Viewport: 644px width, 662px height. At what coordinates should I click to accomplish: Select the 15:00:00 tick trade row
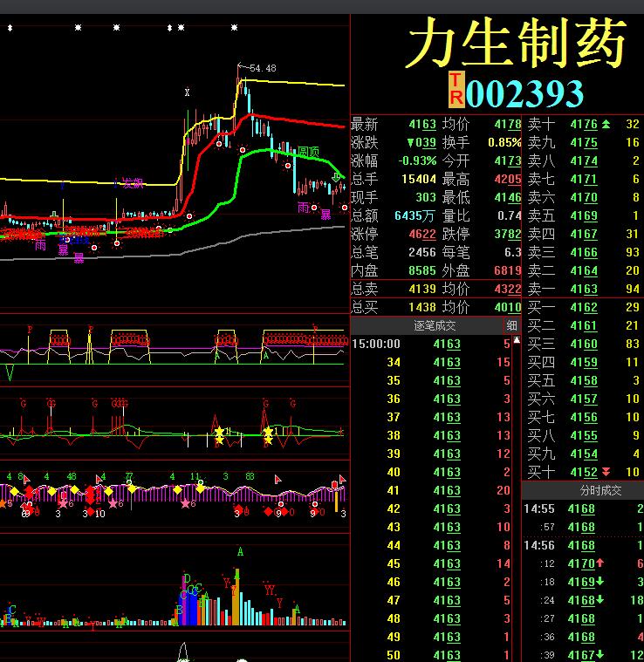(x=431, y=345)
